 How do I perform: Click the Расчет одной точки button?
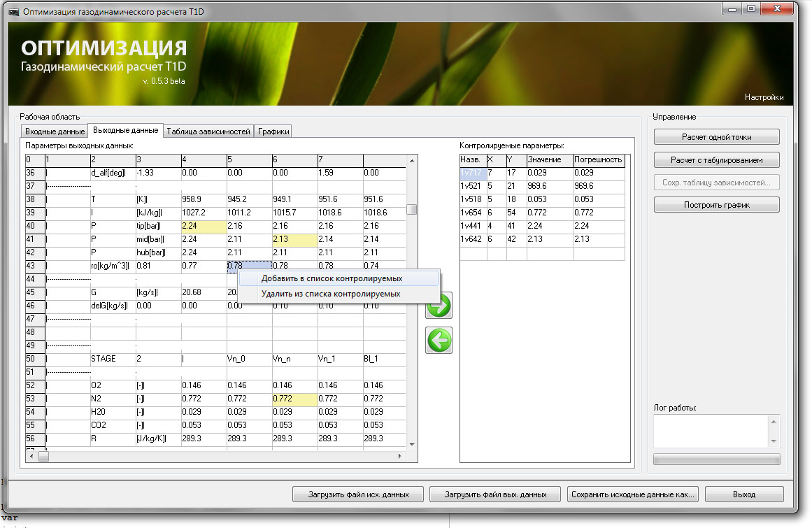[717, 137]
